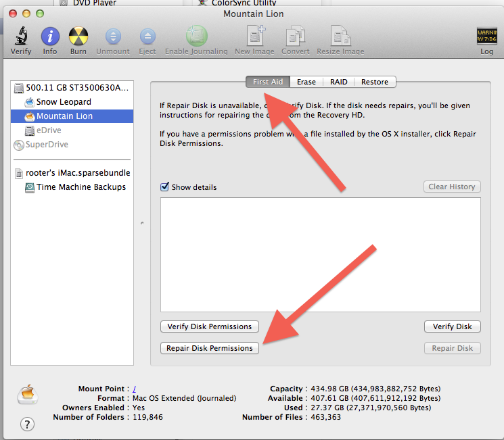Minimize window with the yellow button
Image resolution: width=504 pixels, height=440 pixels.
(x=26, y=14)
